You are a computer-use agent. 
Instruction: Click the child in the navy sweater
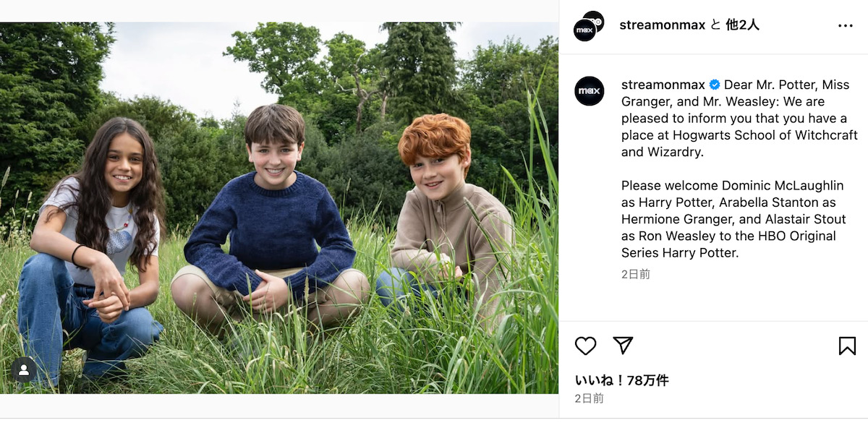273,217
